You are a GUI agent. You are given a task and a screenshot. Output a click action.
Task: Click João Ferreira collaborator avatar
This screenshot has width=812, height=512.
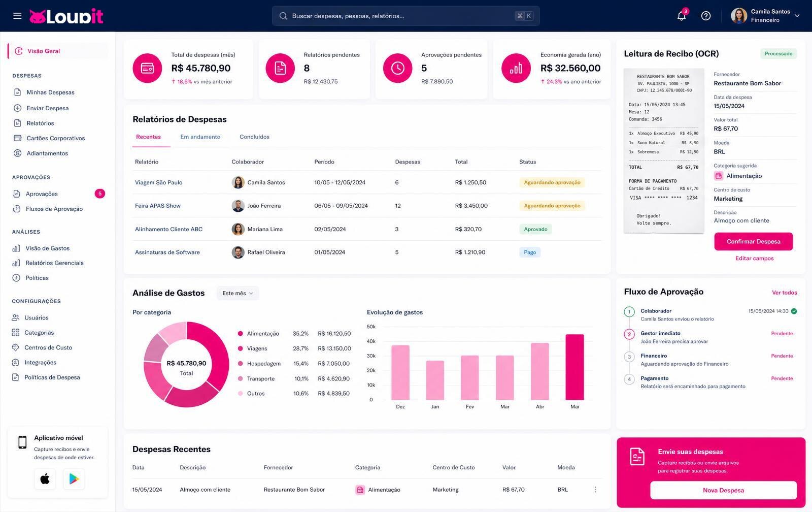click(238, 206)
